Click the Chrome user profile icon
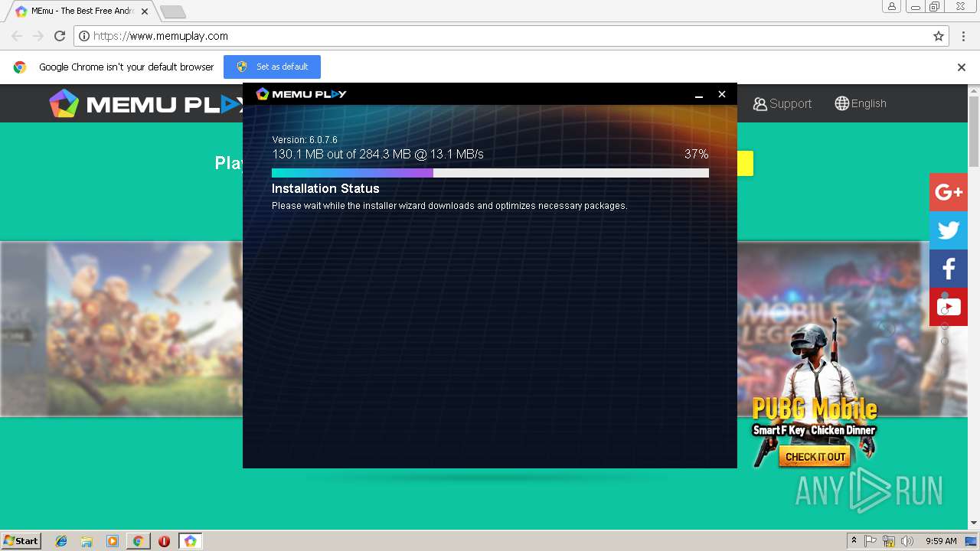The image size is (980, 551). (x=891, y=6)
